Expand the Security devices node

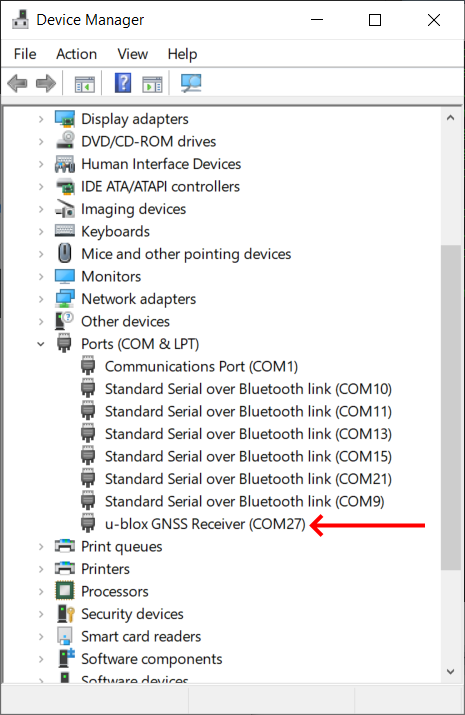[x=41, y=614]
